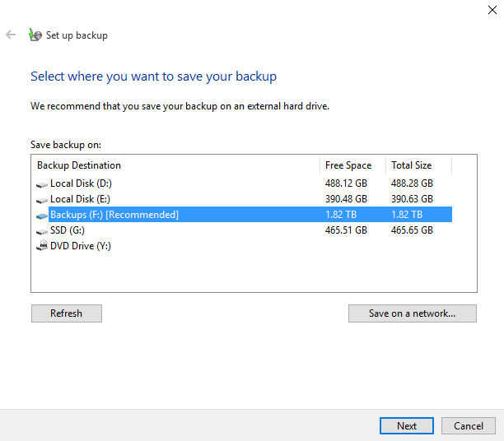Cancel the backup setup
The image size is (504, 441).
tap(469, 426)
